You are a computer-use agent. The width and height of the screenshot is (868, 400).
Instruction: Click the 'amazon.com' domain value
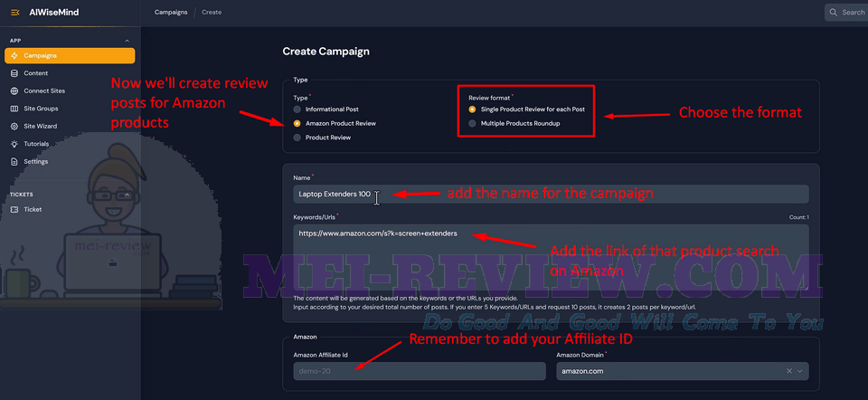(582, 371)
